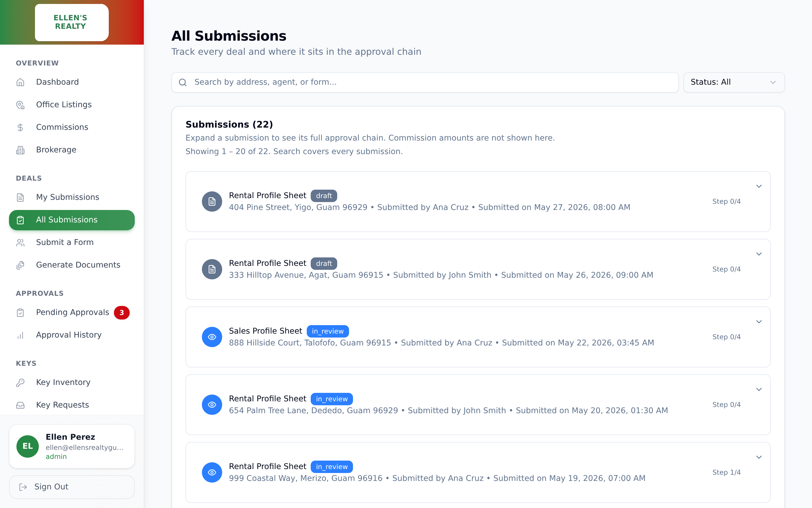Expand the 888 Hillside Court submission
The height and width of the screenshot is (508, 812).
[x=759, y=322]
